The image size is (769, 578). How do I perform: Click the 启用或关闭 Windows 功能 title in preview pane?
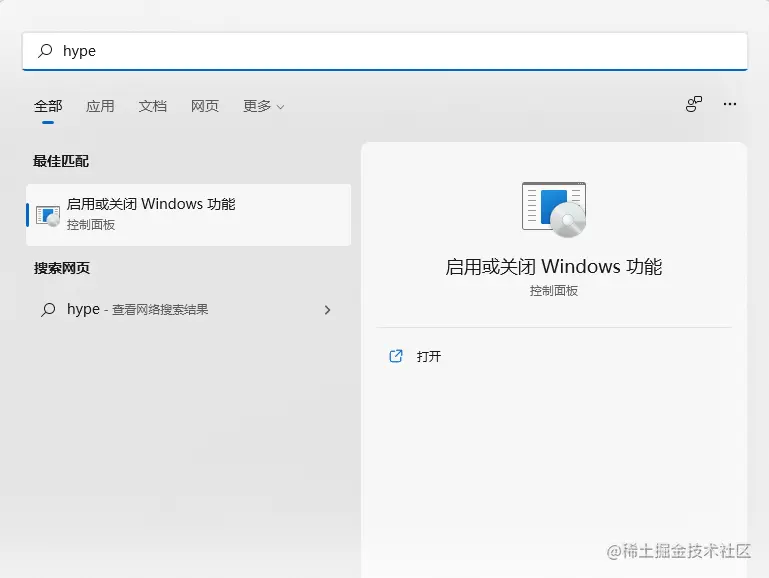(x=554, y=267)
